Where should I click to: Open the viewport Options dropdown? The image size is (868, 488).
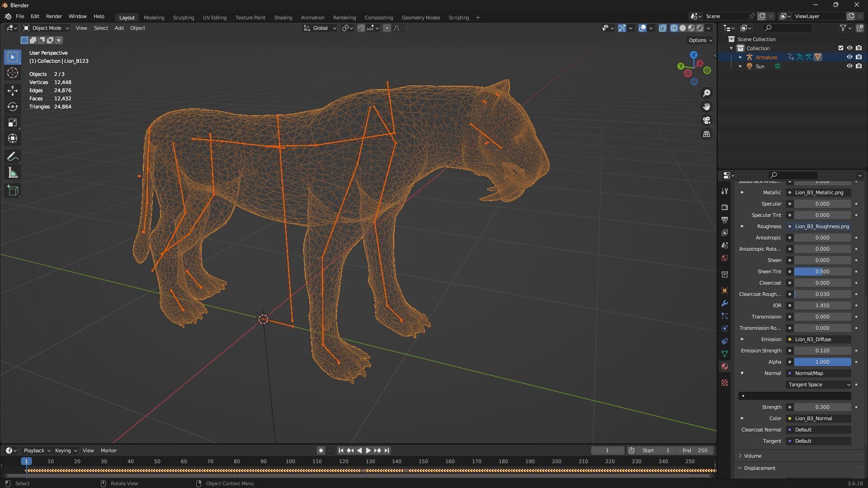click(700, 40)
